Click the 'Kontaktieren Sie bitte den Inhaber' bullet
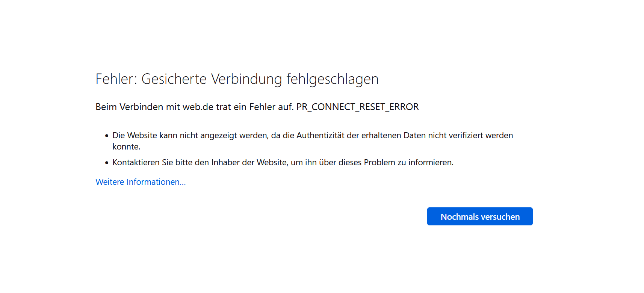 pyautogui.click(x=283, y=162)
